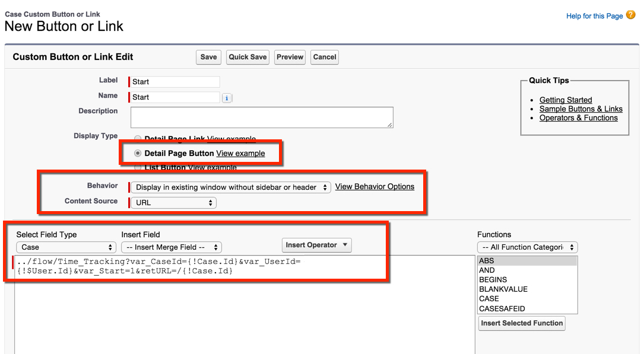Click into the Label text field
The height and width of the screenshot is (354, 644).
pyautogui.click(x=175, y=82)
